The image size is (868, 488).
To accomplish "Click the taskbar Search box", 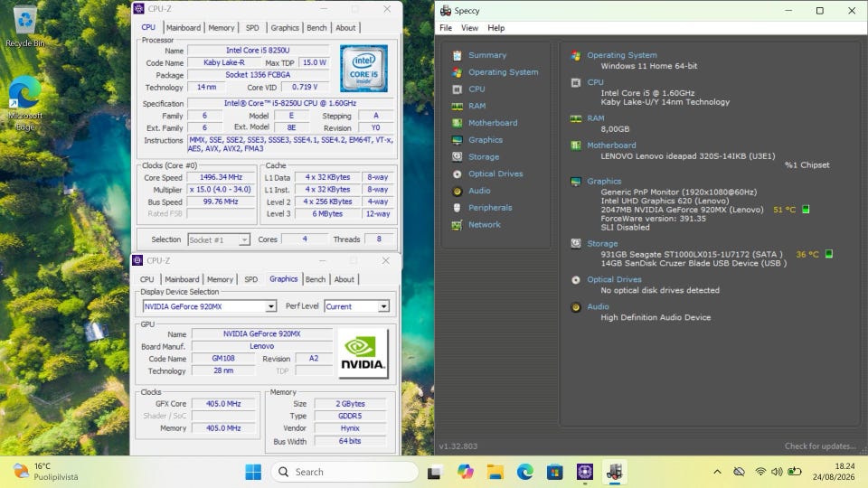I will pyautogui.click(x=344, y=472).
